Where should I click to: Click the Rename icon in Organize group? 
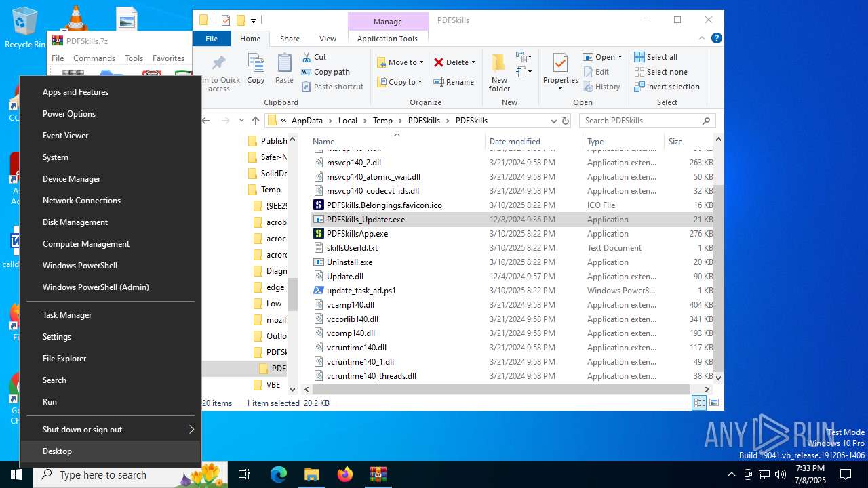439,82
